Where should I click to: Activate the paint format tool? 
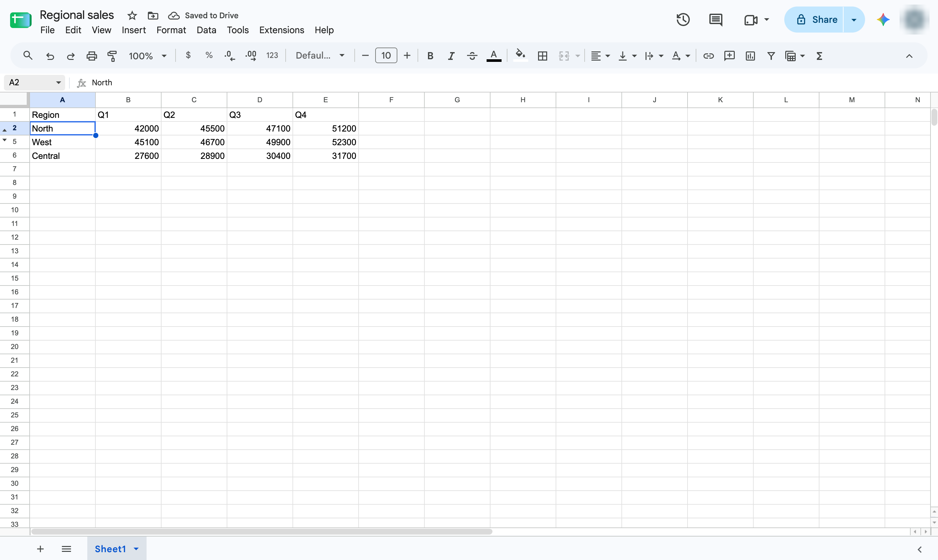[x=112, y=56]
